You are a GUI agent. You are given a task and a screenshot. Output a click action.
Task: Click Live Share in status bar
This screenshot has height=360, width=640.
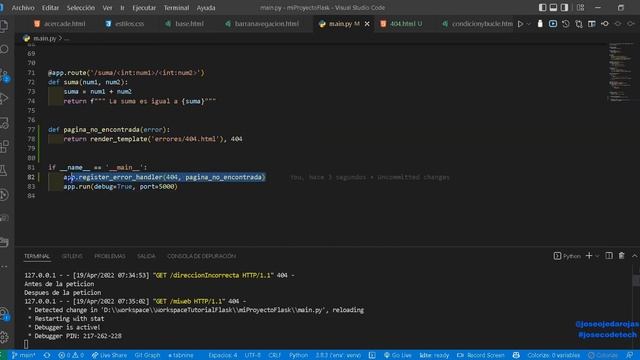(x=109, y=355)
